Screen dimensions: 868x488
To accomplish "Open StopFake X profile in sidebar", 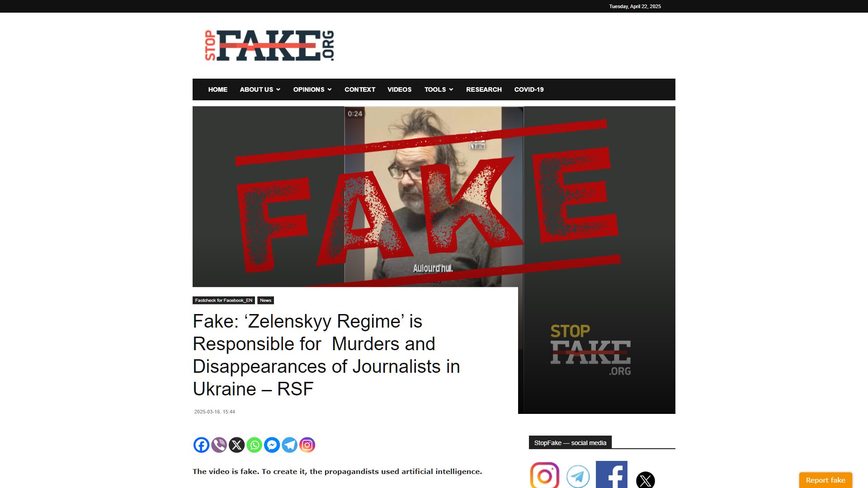I will 645,480.
